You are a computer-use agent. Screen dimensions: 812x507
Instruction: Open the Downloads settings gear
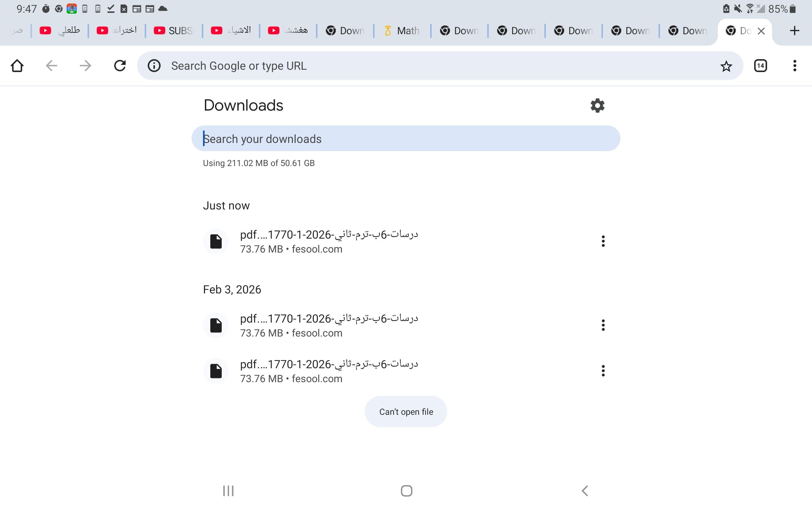(x=597, y=106)
